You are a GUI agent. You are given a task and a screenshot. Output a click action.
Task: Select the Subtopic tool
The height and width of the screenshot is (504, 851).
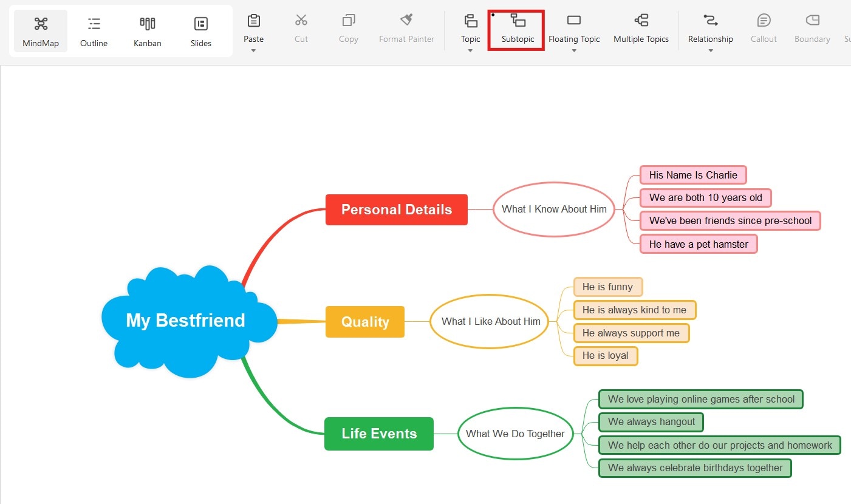pos(517,27)
